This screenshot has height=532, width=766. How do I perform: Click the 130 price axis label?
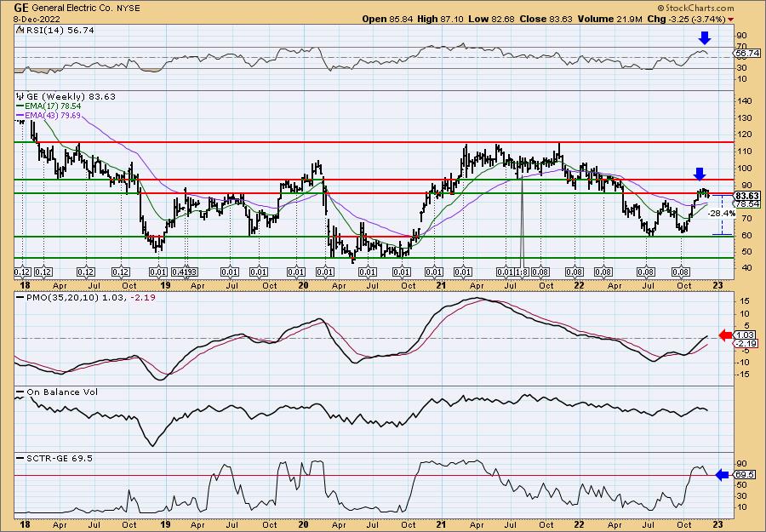click(744, 117)
